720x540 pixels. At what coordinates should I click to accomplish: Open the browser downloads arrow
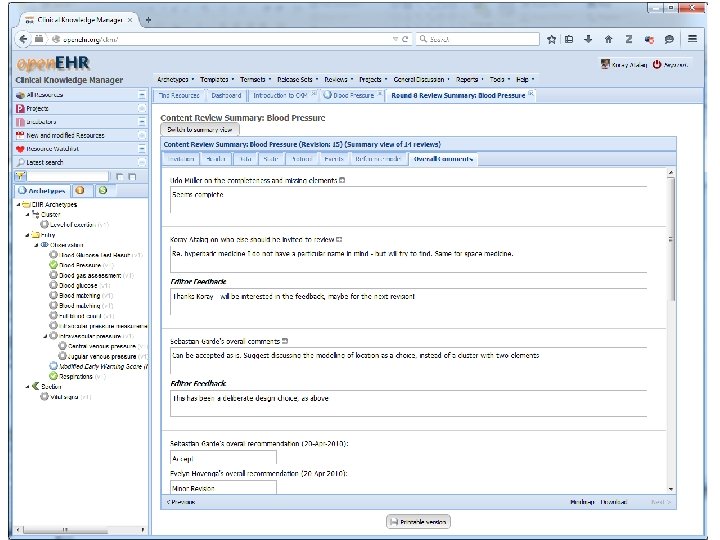click(x=588, y=39)
